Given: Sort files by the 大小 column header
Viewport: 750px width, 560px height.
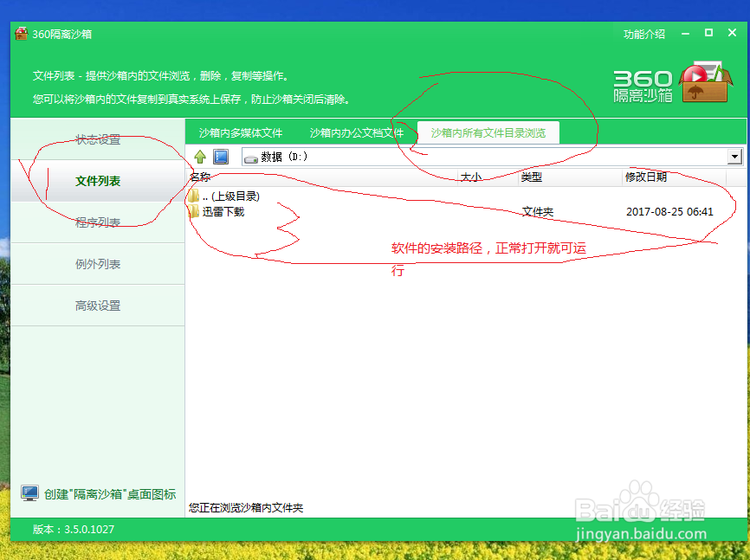Looking at the screenshot, I should [x=475, y=176].
